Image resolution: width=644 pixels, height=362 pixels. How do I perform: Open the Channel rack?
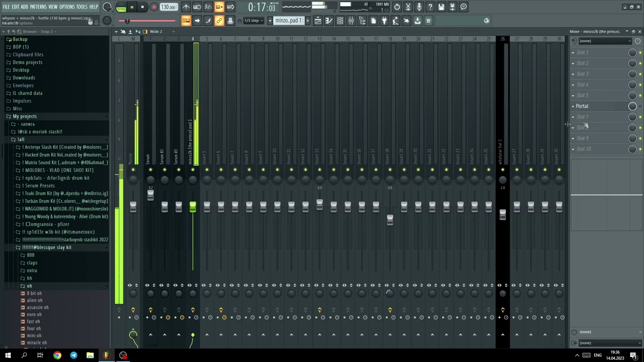tap(340, 21)
